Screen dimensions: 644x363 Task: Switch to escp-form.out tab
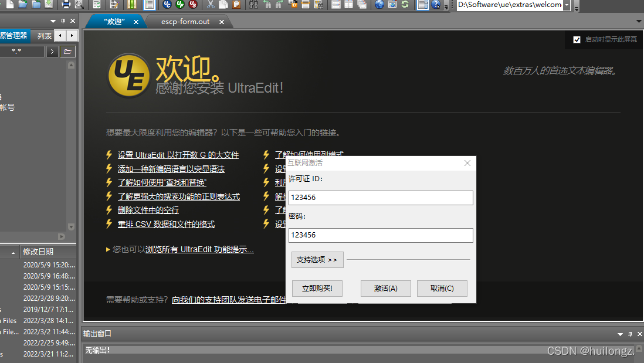pyautogui.click(x=185, y=22)
